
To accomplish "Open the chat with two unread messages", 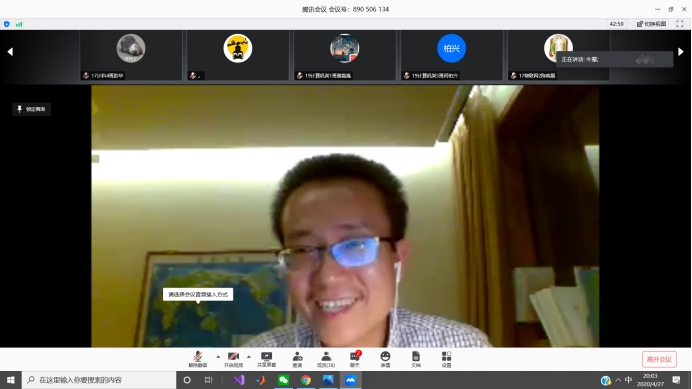I will (355, 359).
